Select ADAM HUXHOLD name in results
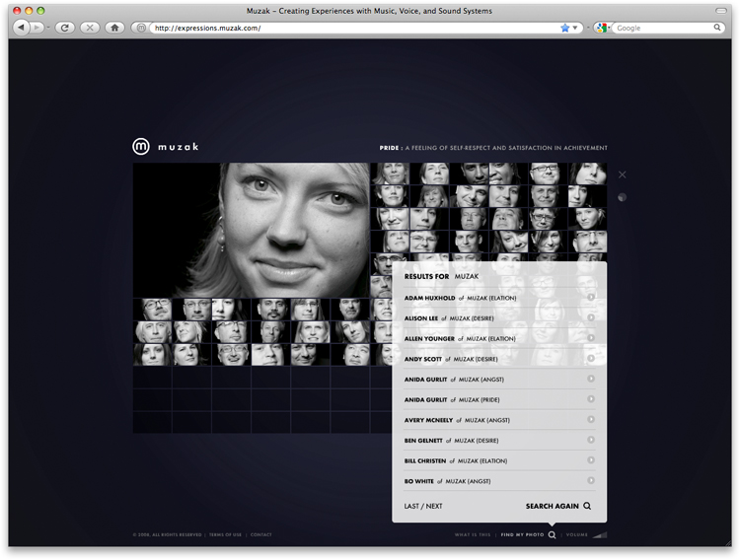The width and height of the screenshot is (740, 560). click(429, 298)
